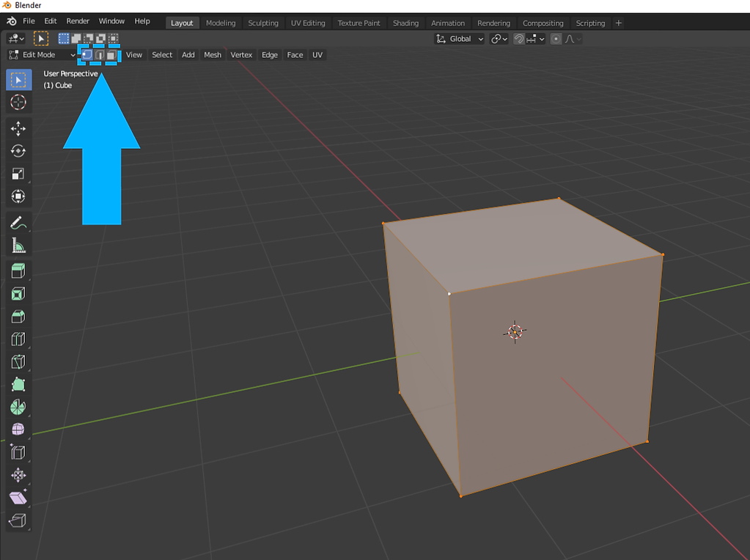Open the Help menu
This screenshot has height=560, width=750.
coord(142,21)
